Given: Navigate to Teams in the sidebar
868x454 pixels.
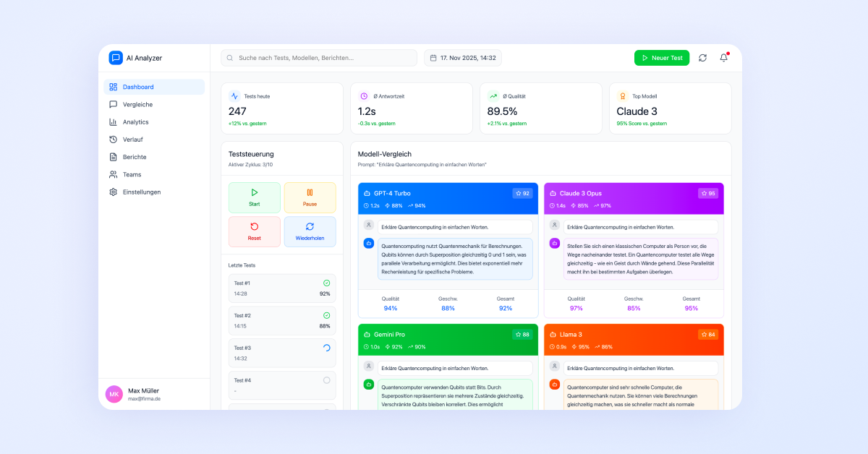Looking at the screenshot, I should coord(154,174).
